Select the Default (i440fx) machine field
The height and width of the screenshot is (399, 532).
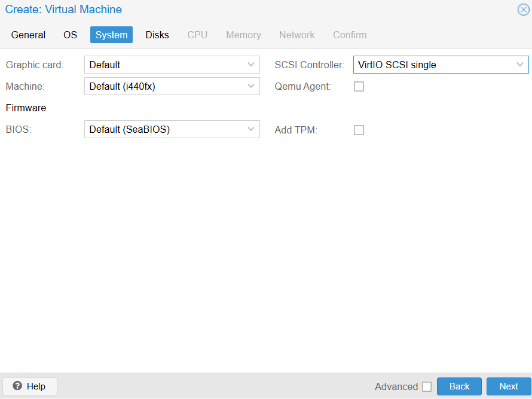(167, 86)
